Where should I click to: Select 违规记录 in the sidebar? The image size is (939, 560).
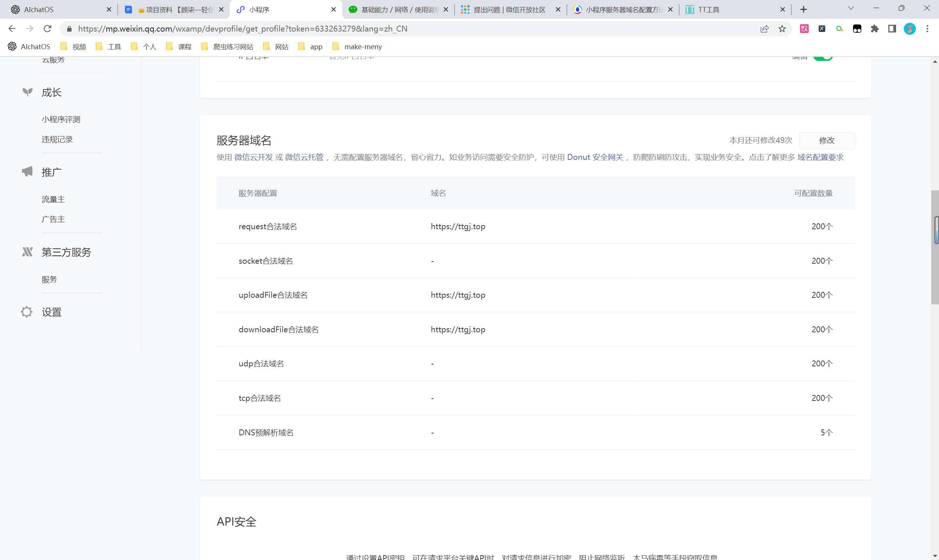pos(57,139)
